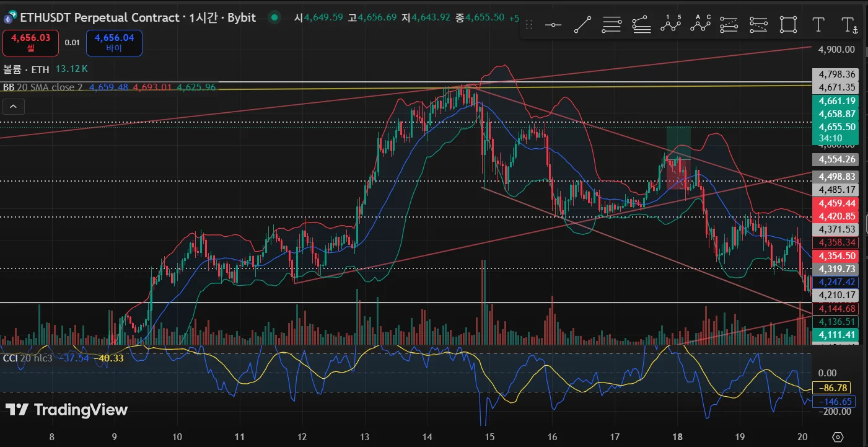The height and width of the screenshot is (447, 868).
Task: Click the red 4,656.03 sell button
Action: click(30, 43)
